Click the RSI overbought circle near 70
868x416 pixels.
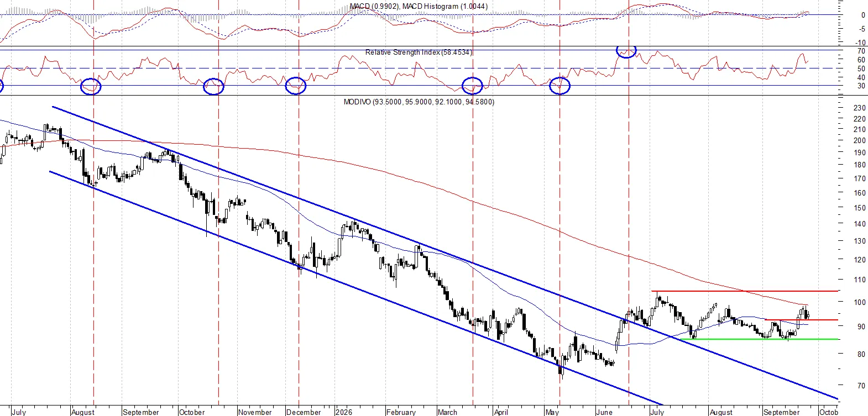626,51
